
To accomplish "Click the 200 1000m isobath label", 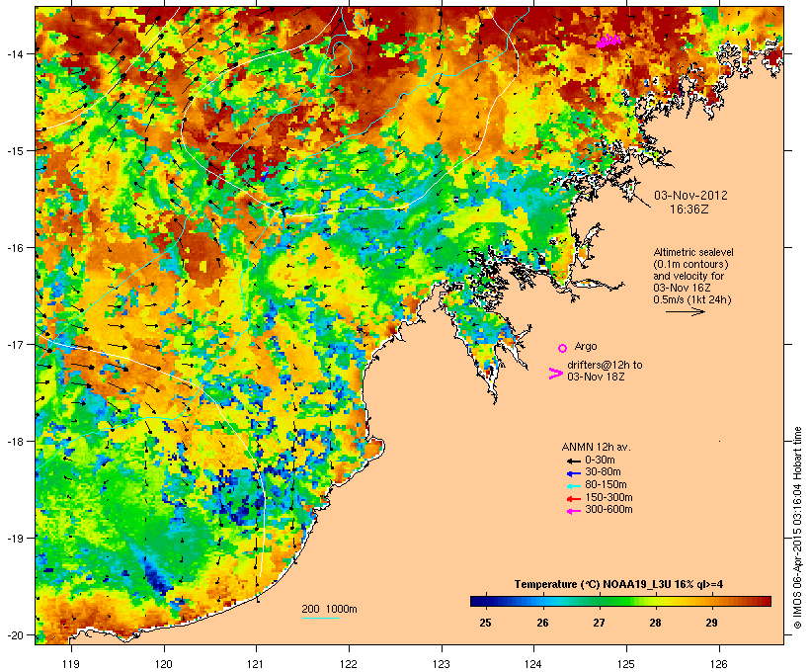I will point(329,609).
